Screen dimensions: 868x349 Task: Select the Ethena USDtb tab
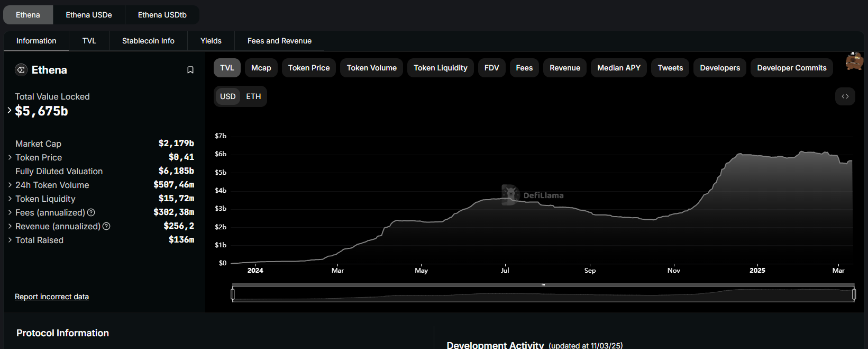pos(162,15)
